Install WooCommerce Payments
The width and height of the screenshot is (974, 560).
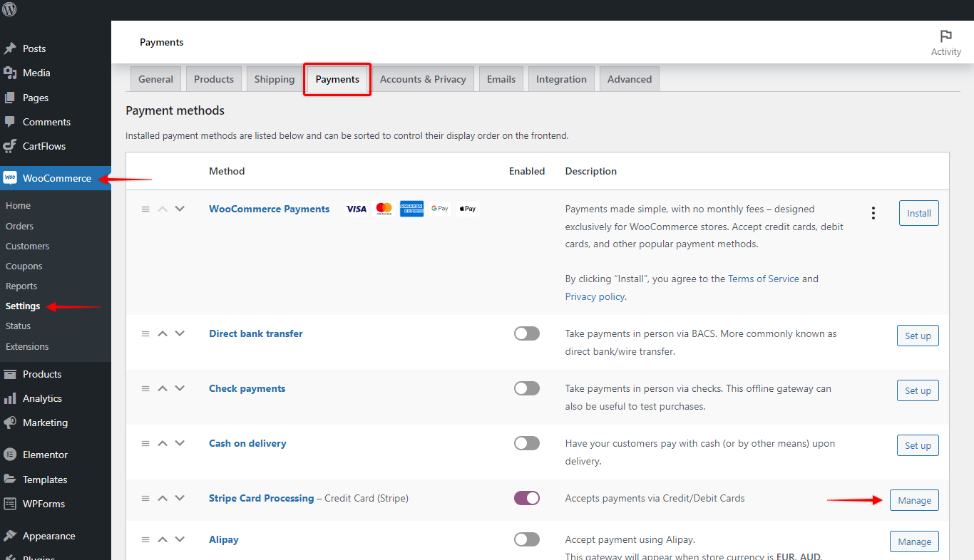919,213
